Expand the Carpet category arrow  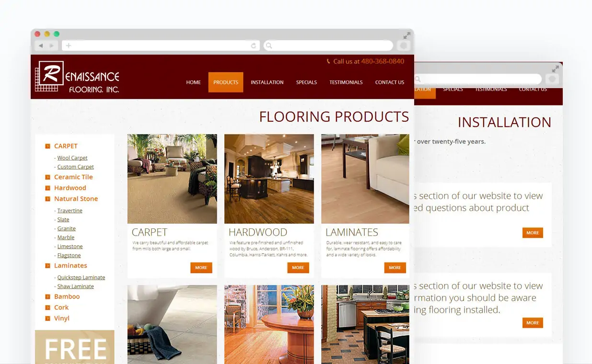[47, 146]
